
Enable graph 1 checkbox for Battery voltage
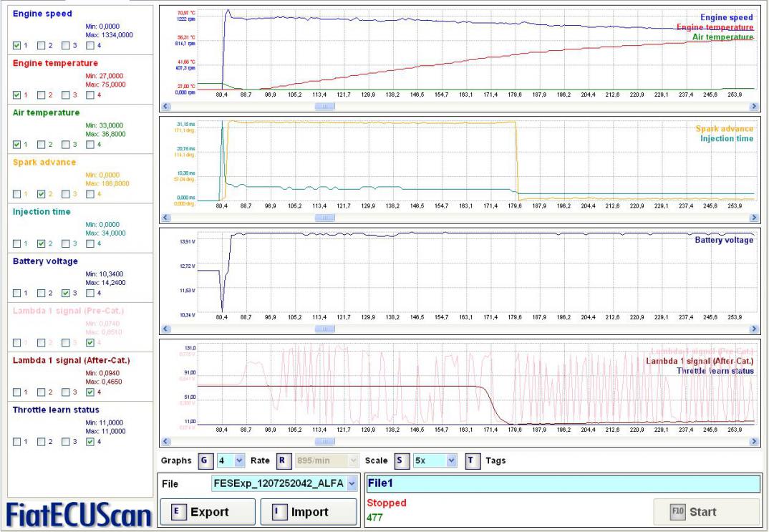click(x=17, y=292)
